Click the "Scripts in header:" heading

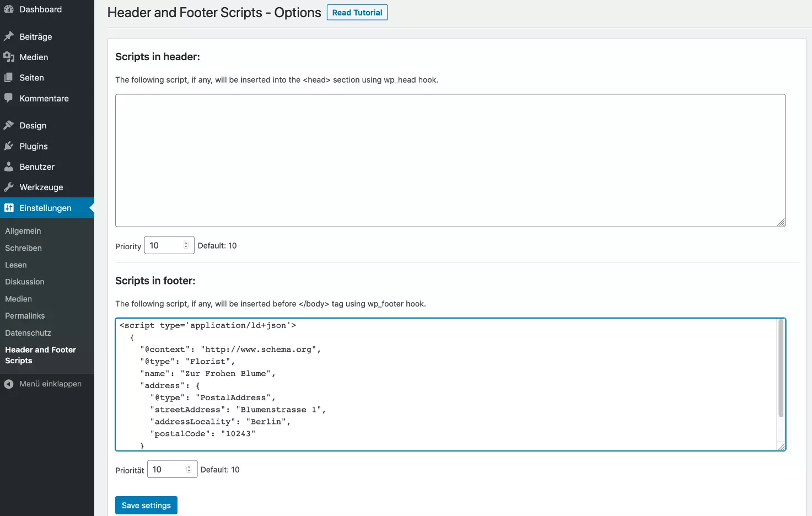coord(158,57)
